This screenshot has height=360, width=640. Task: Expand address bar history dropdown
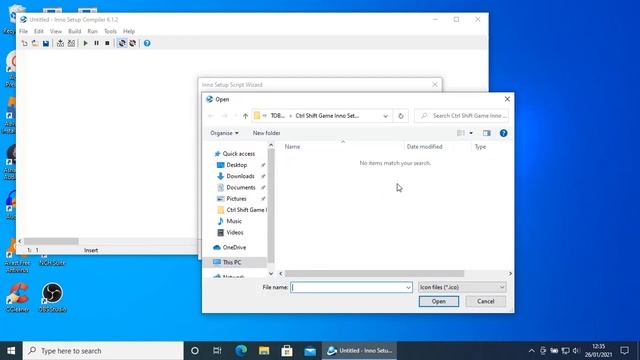385,116
